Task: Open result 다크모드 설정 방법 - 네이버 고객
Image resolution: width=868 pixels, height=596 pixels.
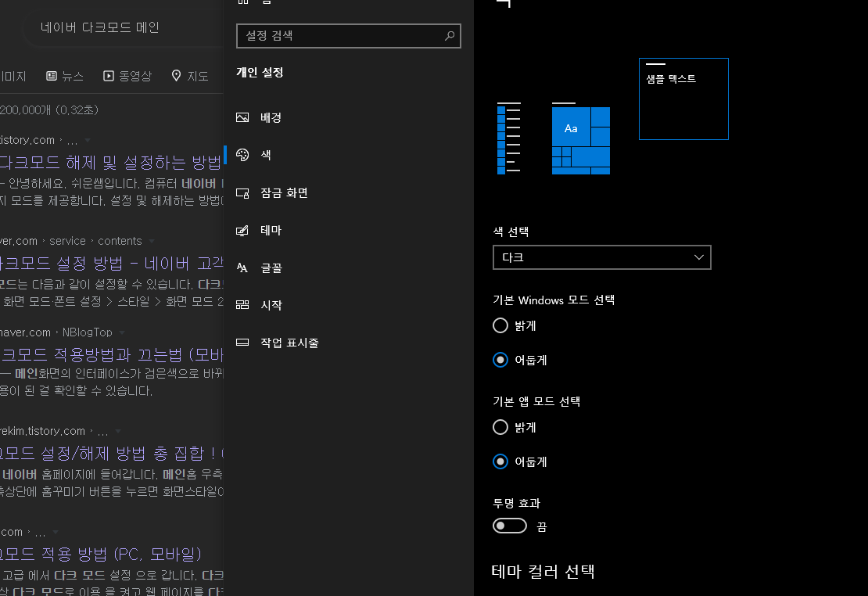Action: (112, 263)
